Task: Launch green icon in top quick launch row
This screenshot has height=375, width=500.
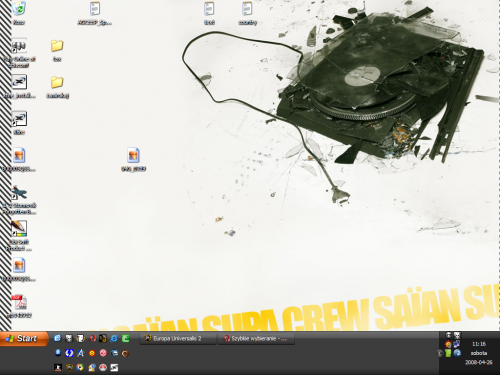Action: tap(125, 339)
